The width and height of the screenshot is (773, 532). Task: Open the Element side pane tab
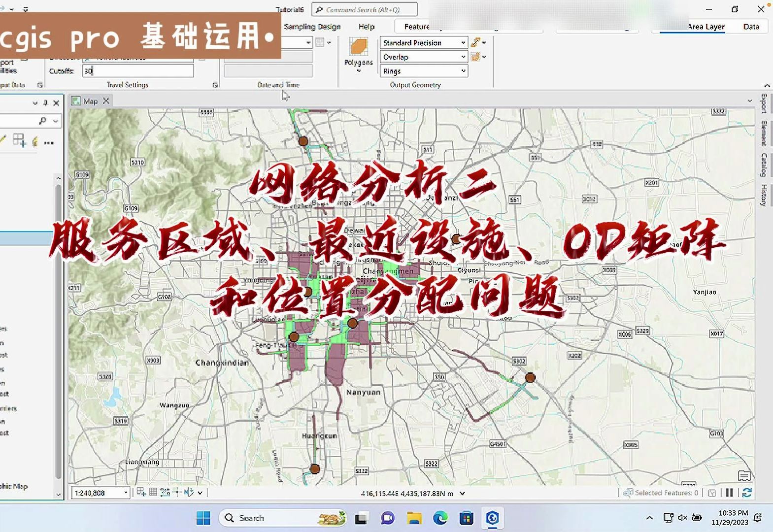[764, 133]
